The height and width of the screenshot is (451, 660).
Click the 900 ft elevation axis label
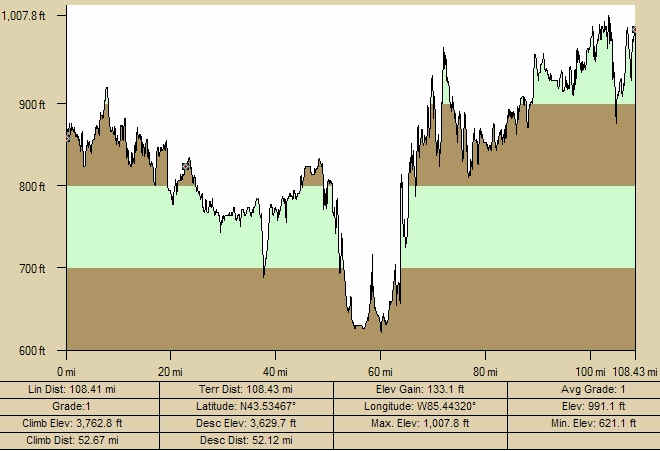coord(46,104)
